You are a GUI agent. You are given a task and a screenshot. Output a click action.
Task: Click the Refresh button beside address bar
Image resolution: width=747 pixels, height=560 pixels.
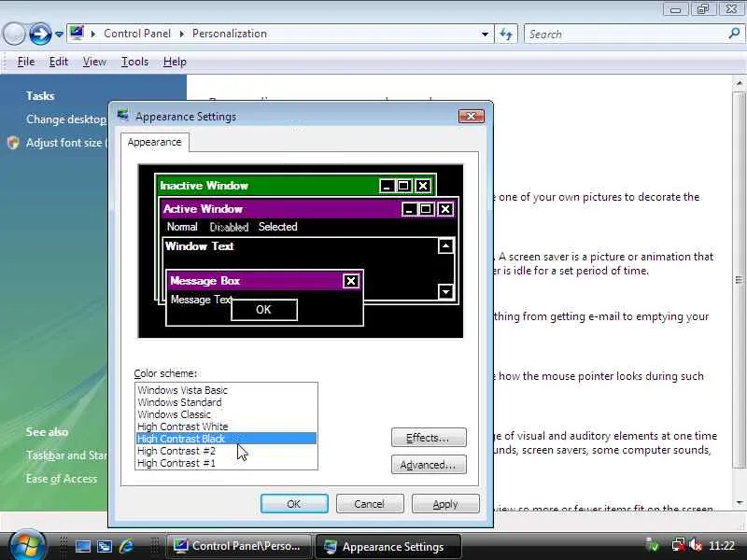click(x=506, y=35)
